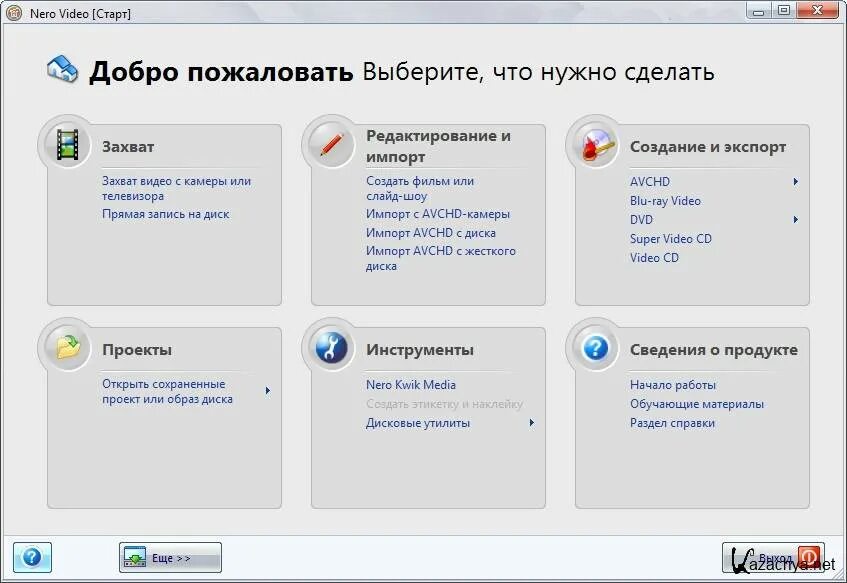The height and width of the screenshot is (583, 847).
Task: Choose Импорт AVCHD с диска
Action: coord(431,233)
